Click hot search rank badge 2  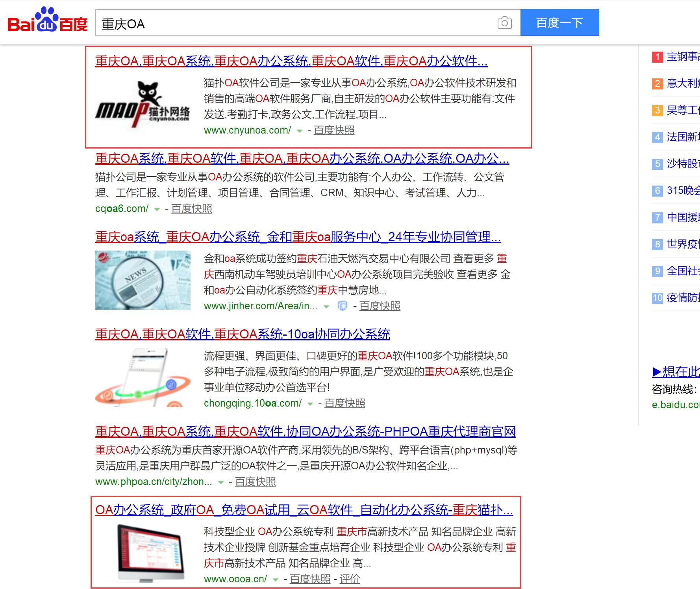click(657, 84)
